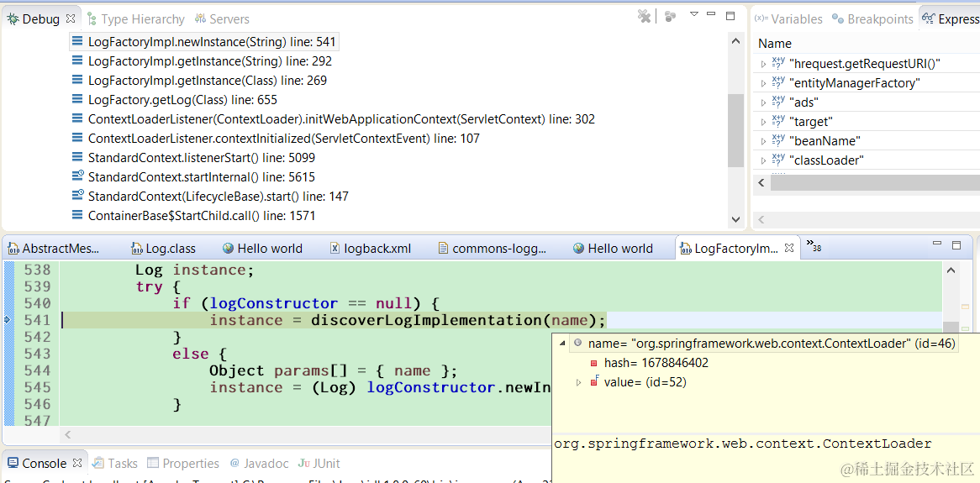Expand the "ads" expression
This screenshot has height=483, width=980.
(762, 102)
